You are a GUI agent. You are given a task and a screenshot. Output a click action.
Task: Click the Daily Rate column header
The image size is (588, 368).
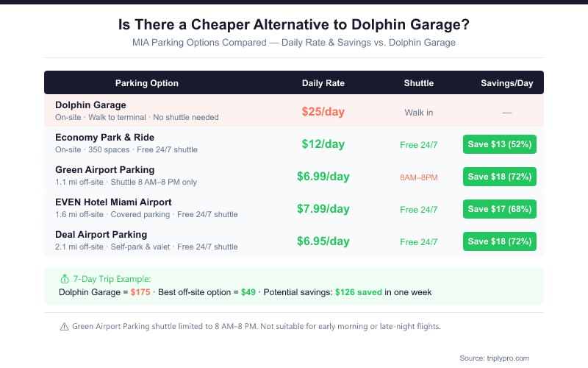(x=323, y=83)
